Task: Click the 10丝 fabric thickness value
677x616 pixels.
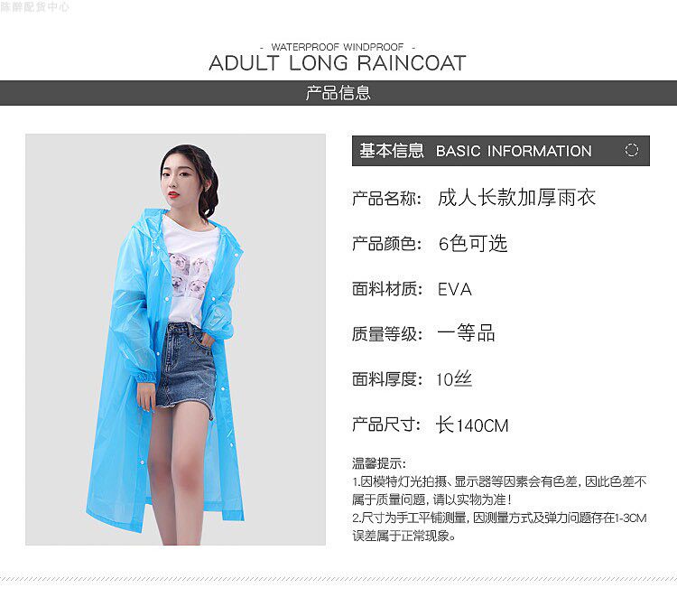Action: click(x=454, y=379)
